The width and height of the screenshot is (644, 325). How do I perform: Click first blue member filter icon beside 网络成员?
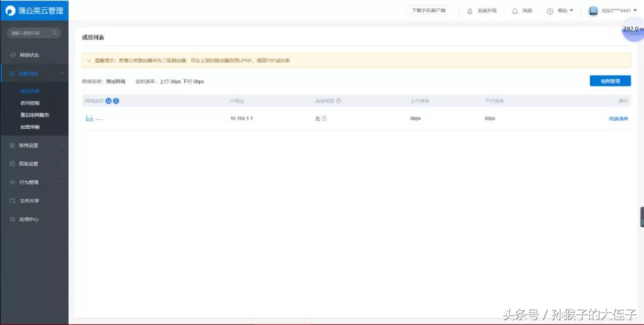(109, 101)
